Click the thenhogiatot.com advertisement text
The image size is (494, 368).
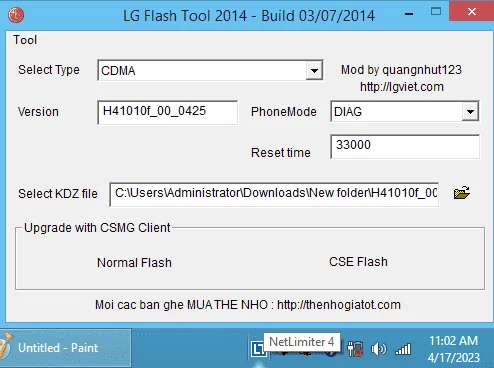(x=248, y=305)
